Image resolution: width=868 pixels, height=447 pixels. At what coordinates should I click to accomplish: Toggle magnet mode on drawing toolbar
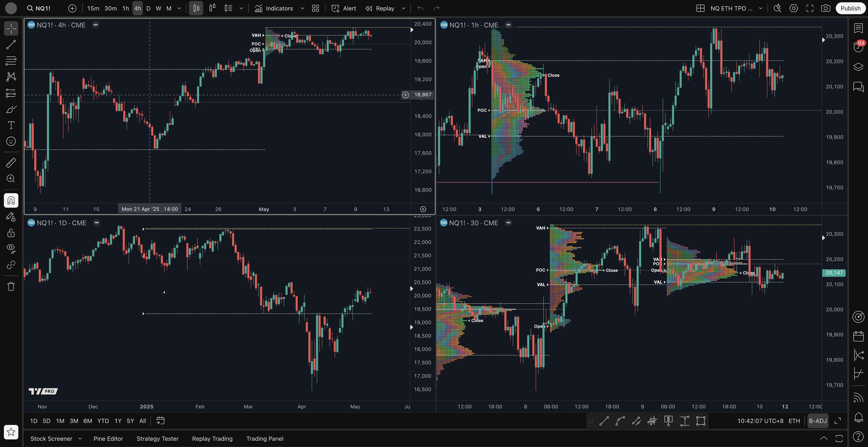pyautogui.click(x=11, y=201)
